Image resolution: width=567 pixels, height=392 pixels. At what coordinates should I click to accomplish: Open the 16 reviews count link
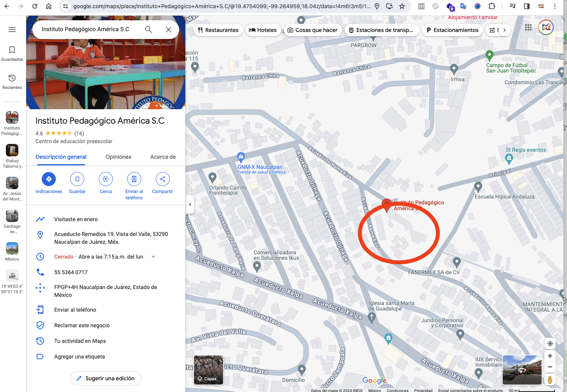(x=79, y=133)
